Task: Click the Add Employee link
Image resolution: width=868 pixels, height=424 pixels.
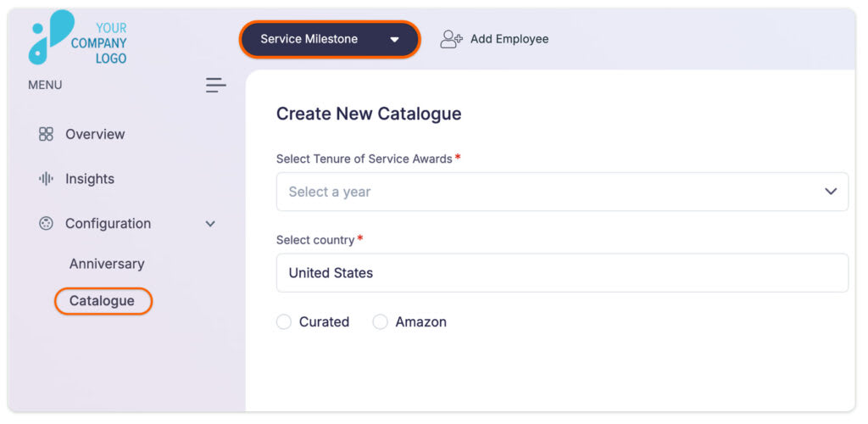Action: click(x=494, y=39)
